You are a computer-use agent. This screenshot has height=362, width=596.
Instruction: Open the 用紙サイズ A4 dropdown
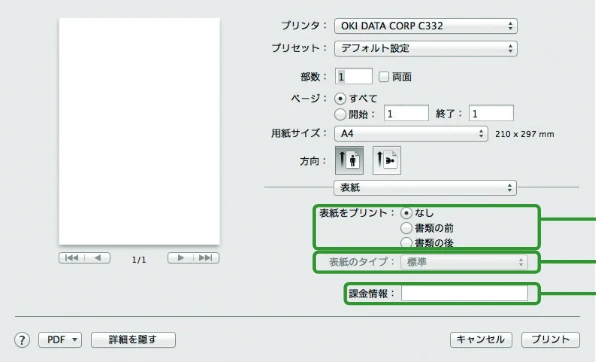(x=411, y=133)
